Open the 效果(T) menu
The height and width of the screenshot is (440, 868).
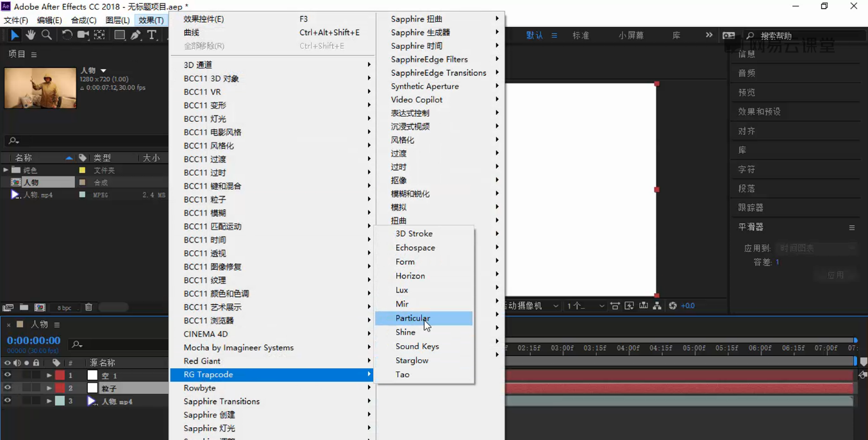(151, 20)
